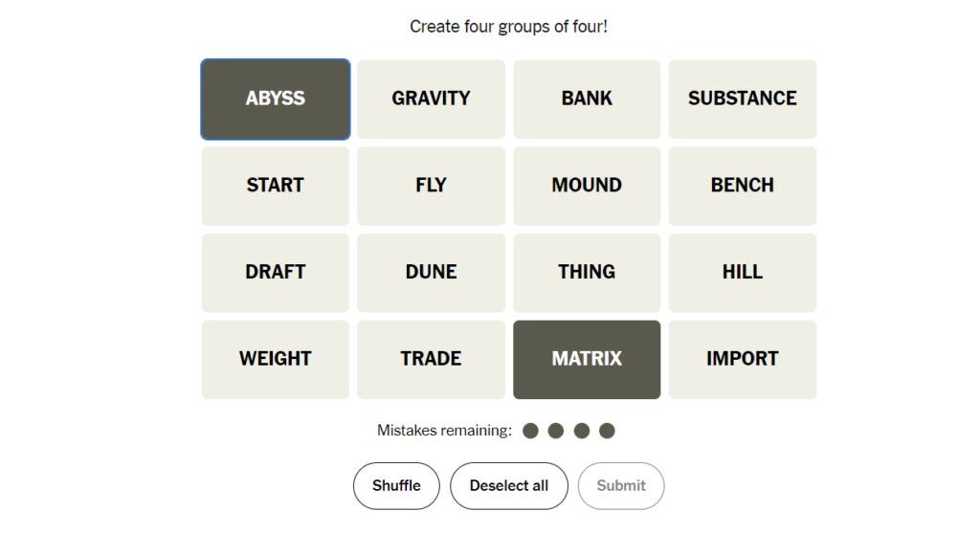Image resolution: width=980 pixels, height=557 pixels.
Task: Select the MOUND tile
Action: (587, 186)
